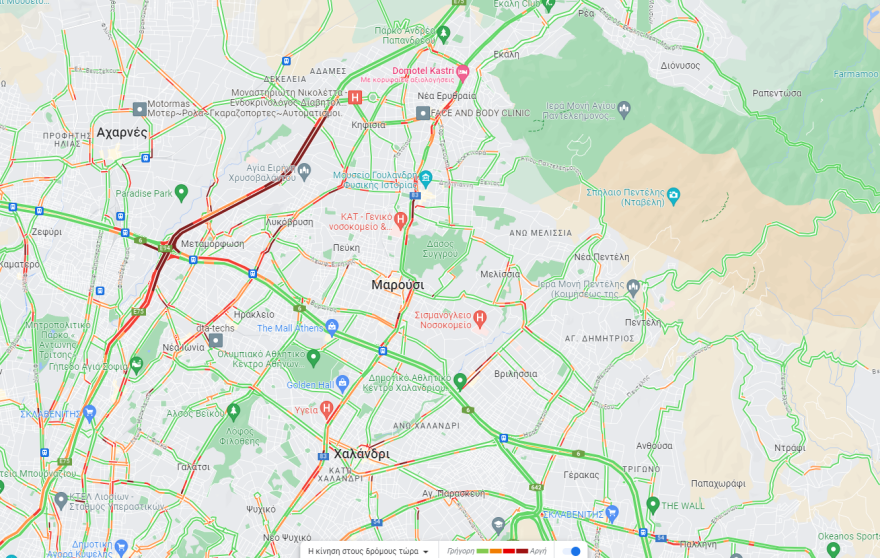
Task: Click the THE WALL green pin
Action: [653, 505]
